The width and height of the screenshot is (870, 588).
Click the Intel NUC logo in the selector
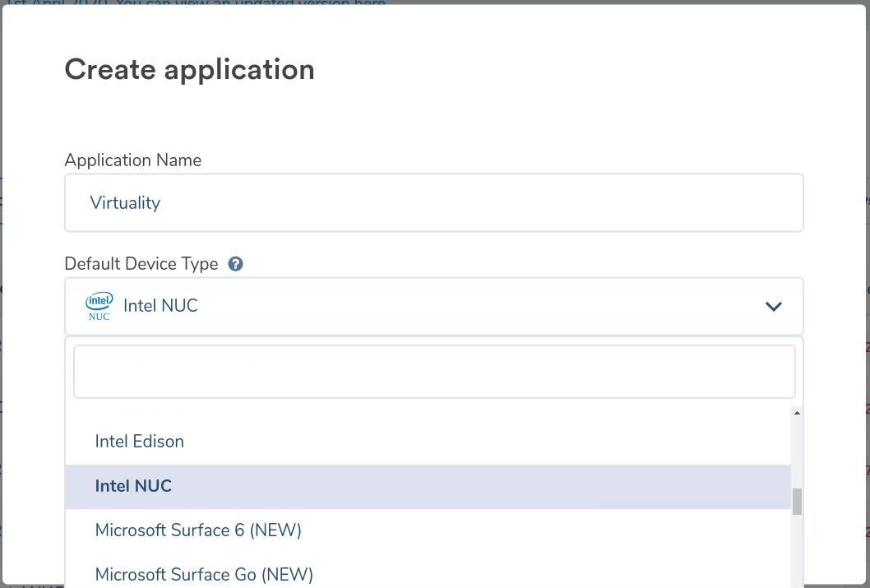(98, 305)
